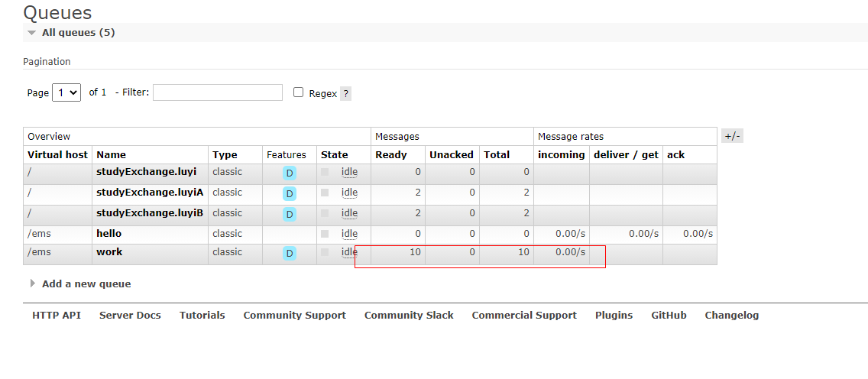Viewport: 868px width, 379px height.
Task: Click the D durable badge for work queue
Action: click(289, 254)
